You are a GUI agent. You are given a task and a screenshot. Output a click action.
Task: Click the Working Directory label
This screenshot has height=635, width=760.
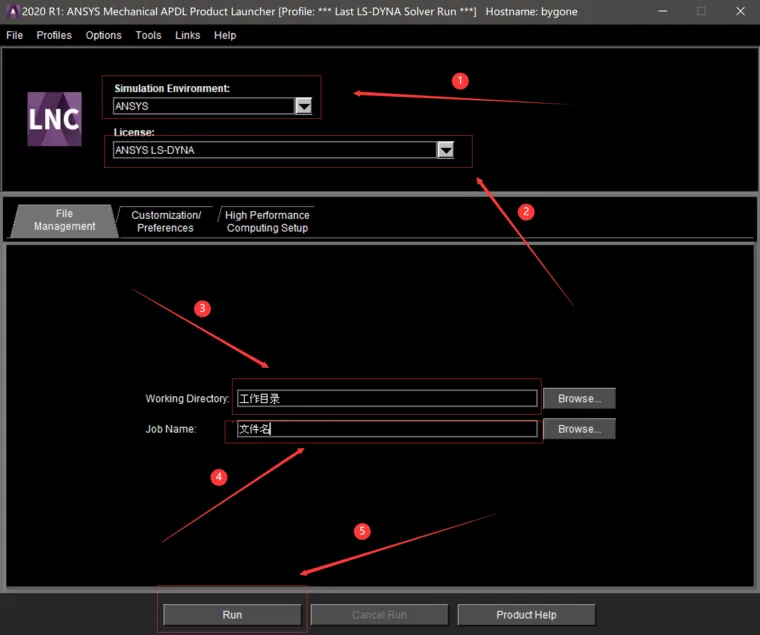(x=187, y=398)
